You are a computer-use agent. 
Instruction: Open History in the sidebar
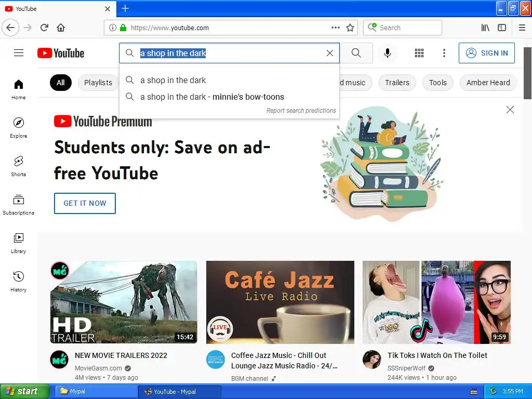tap(19, 282)
